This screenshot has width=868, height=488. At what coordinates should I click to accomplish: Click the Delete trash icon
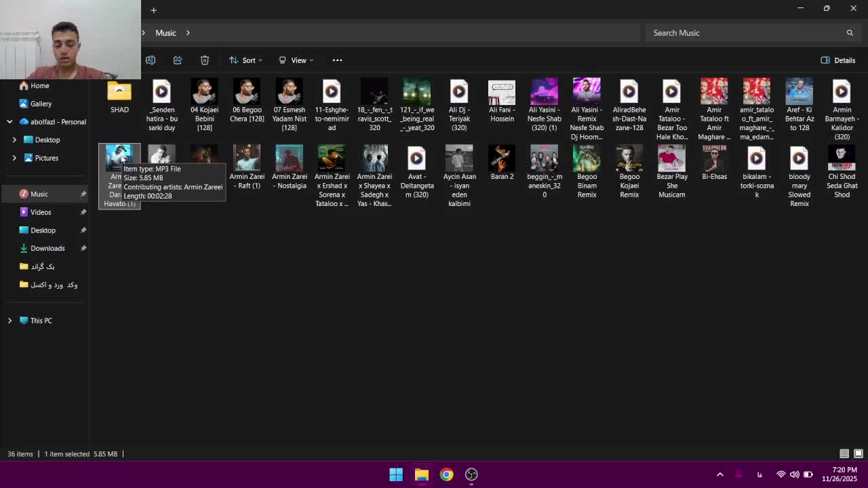tap(205, 60)
